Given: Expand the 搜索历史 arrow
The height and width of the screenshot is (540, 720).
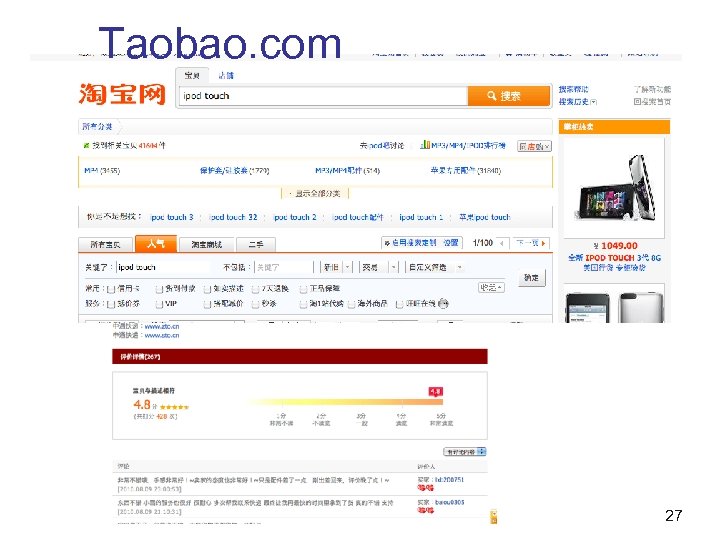Looking at the screenshot, I should (593, 102).
